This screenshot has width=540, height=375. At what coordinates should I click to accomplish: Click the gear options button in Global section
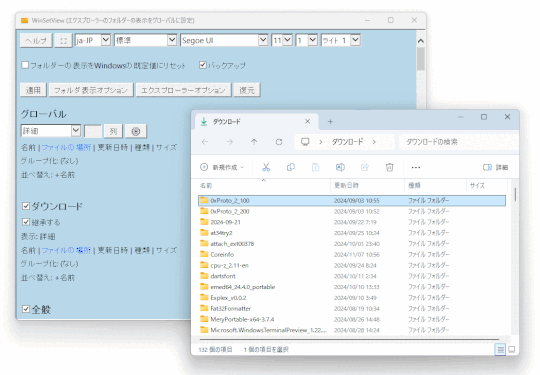pos(136,131)
